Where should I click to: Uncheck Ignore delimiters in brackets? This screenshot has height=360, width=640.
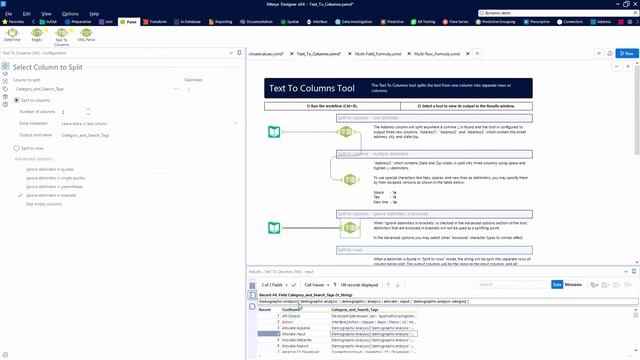coord(21,195)
